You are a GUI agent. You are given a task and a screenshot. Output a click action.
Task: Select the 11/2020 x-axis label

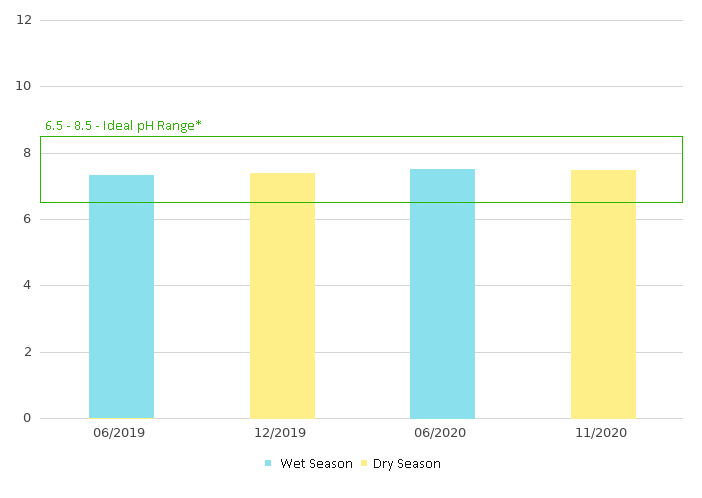click(603, 433)
